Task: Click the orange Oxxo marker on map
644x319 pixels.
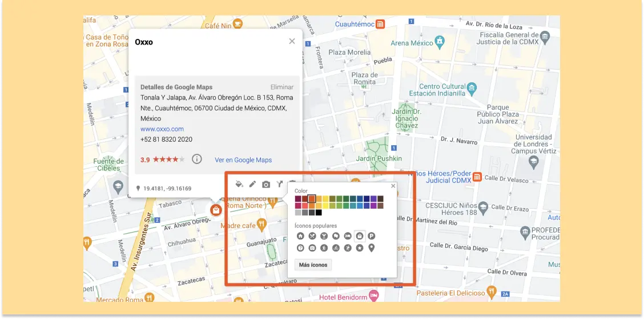Action: click(216, 210)
